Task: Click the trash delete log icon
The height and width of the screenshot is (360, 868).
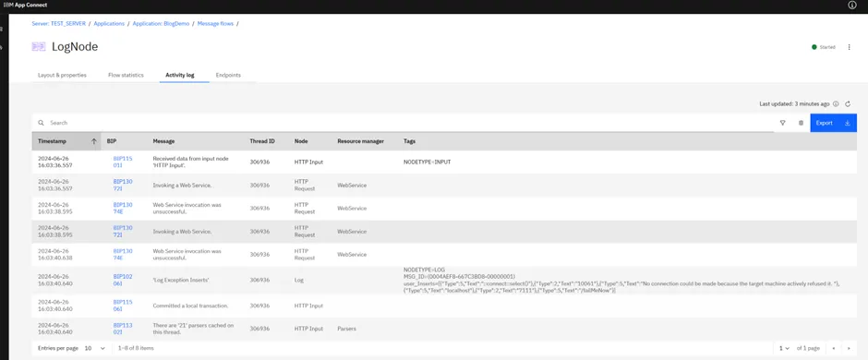Action: [801, 123]
